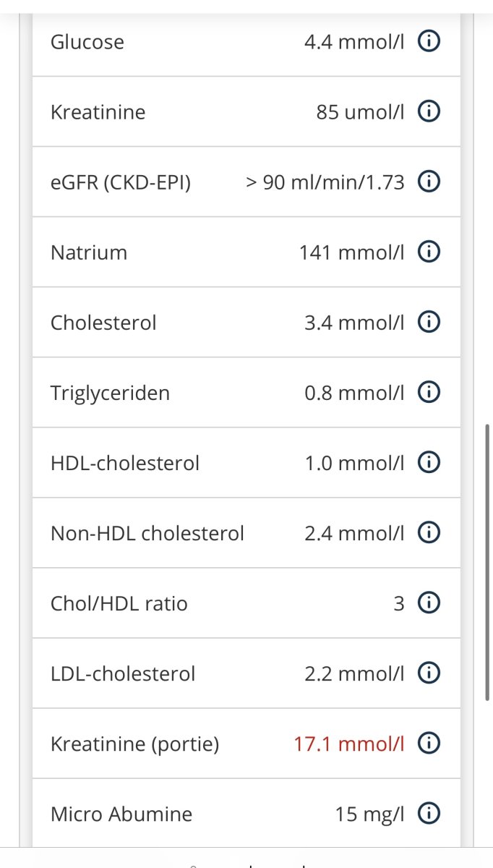Open info for Kreatinine (portie)
Image resolution: width=493 pixels, height=868 pixels.
tap(429, 744)
